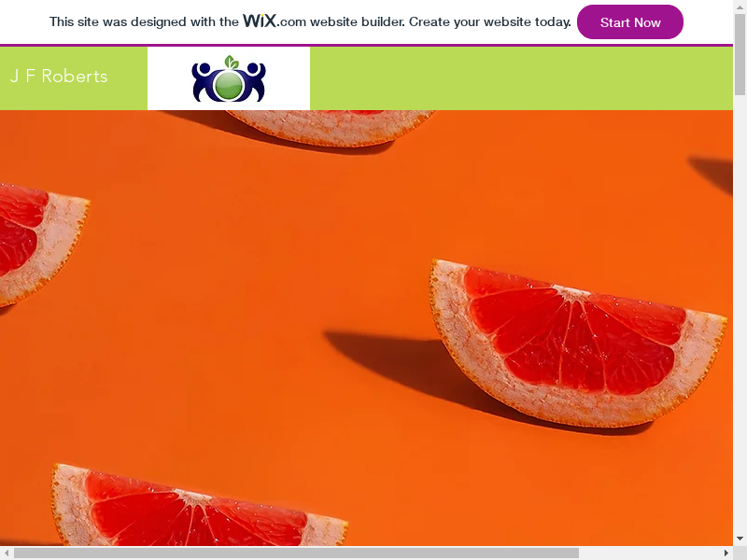Click empty vertical scrollbar track below the thumb
The width and height of the screenshot is (747, 560).
(x=740, y=315)
